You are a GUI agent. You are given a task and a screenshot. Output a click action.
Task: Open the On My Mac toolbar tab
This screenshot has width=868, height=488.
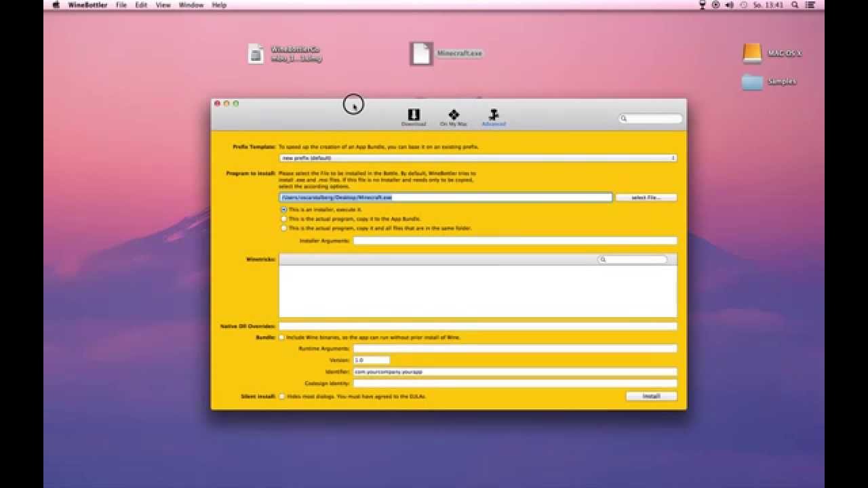[454, 117]
